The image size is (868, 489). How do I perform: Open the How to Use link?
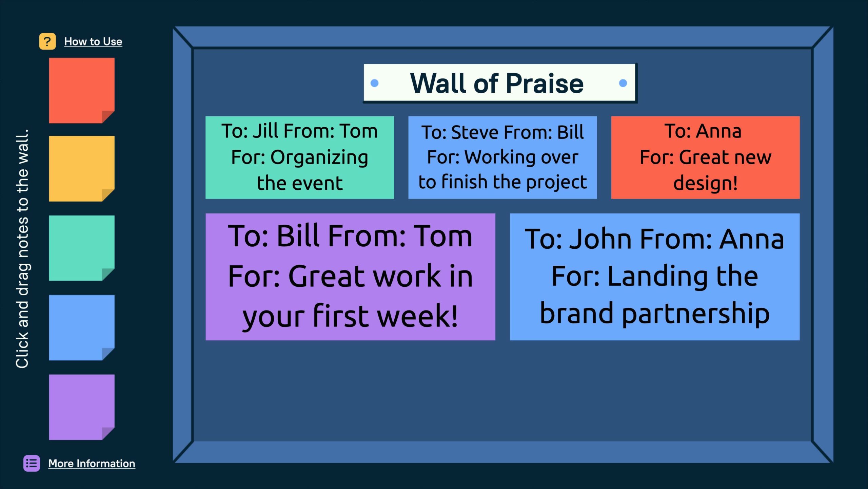93,41
